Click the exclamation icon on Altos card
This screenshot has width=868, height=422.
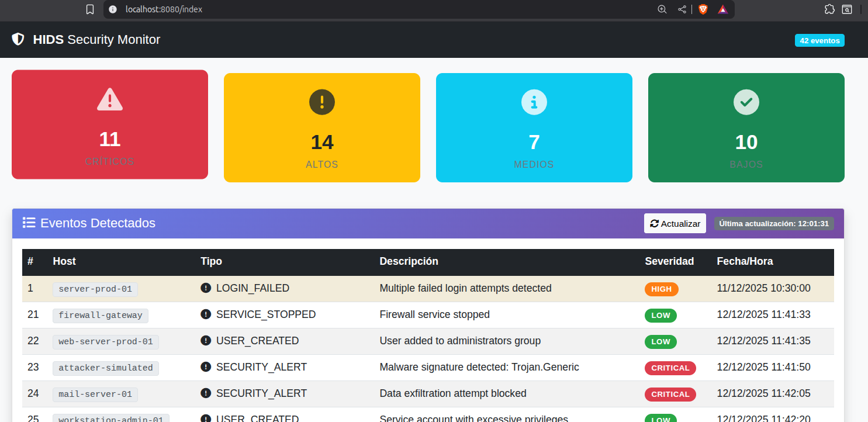pos(321,102)
